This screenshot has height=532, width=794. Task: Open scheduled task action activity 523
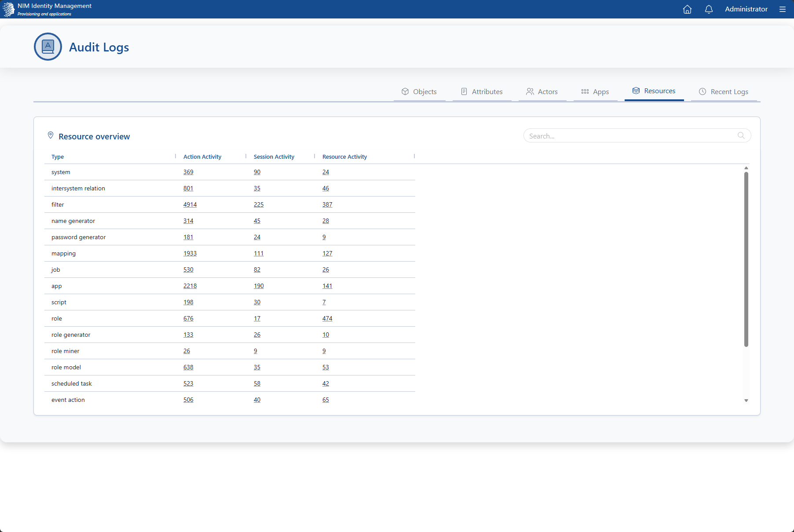pyautogui.click(x=188, y=383)
